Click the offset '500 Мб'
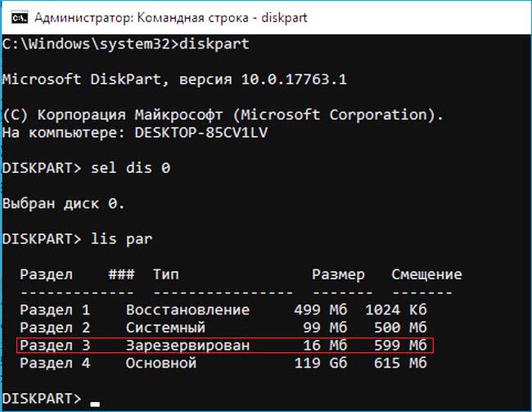 [400, 328]
